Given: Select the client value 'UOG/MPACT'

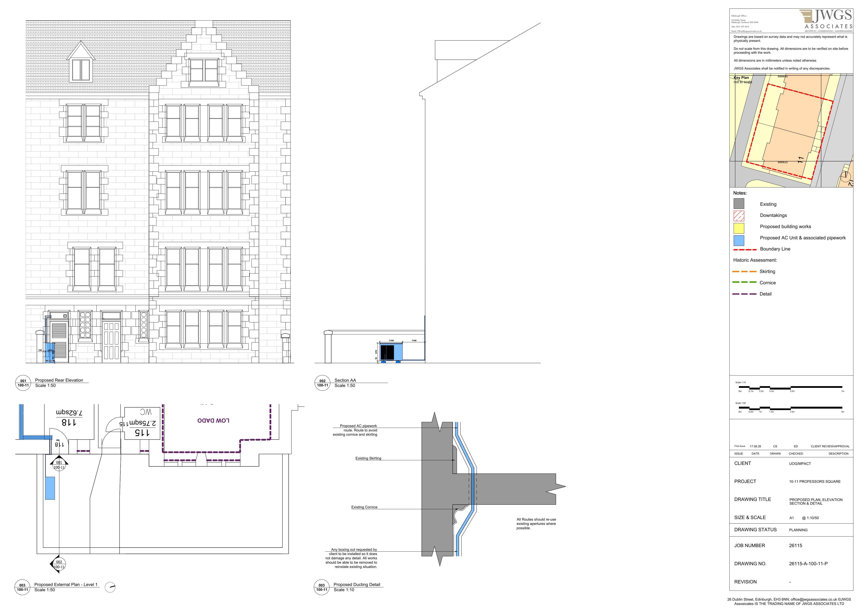Looking at the screenshot, I should [x=800, y=463].
